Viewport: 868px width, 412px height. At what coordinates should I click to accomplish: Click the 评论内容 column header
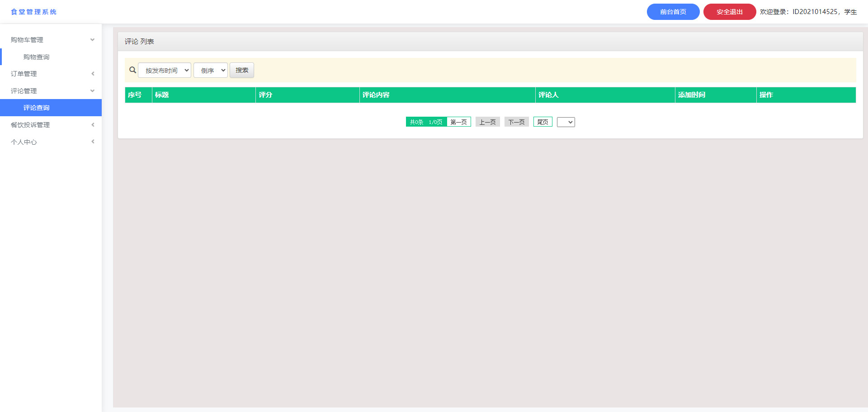pyautogui.click(x=376, y=95)
